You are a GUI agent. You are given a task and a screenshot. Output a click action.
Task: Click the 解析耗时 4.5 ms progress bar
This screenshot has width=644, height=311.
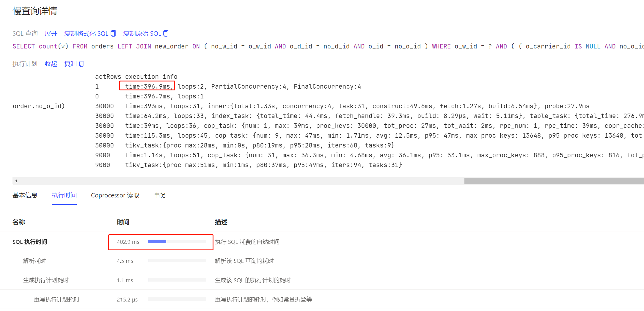pos(177,260)
